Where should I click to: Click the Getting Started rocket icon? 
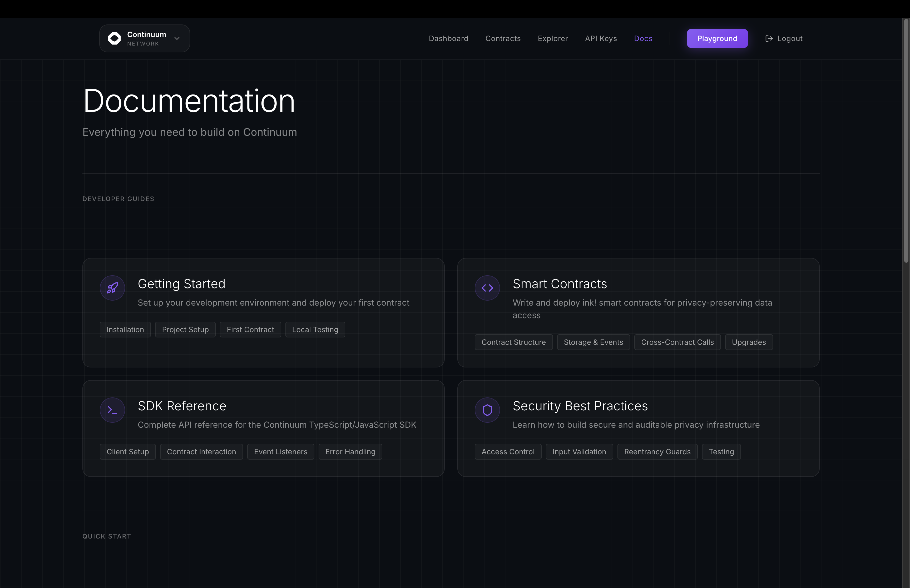(112, 288)
